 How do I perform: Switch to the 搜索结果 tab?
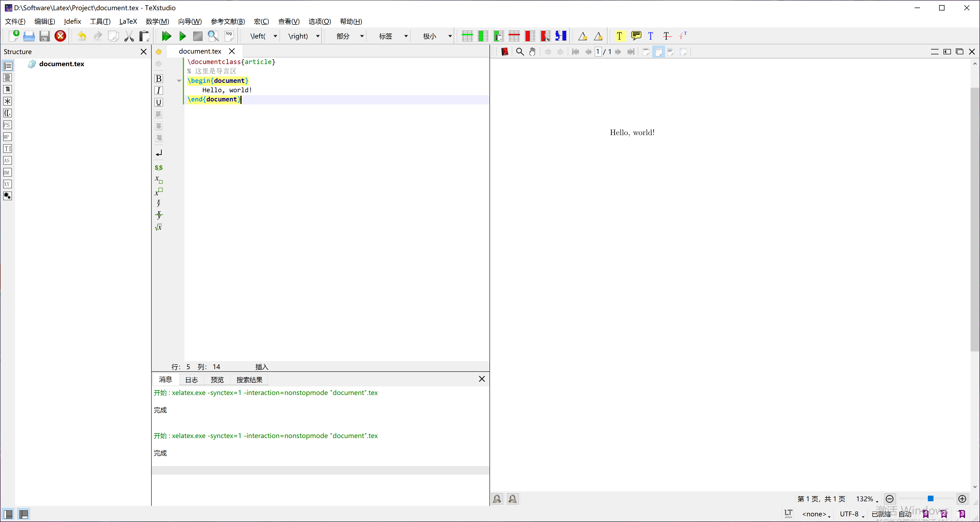click(249, 380)
